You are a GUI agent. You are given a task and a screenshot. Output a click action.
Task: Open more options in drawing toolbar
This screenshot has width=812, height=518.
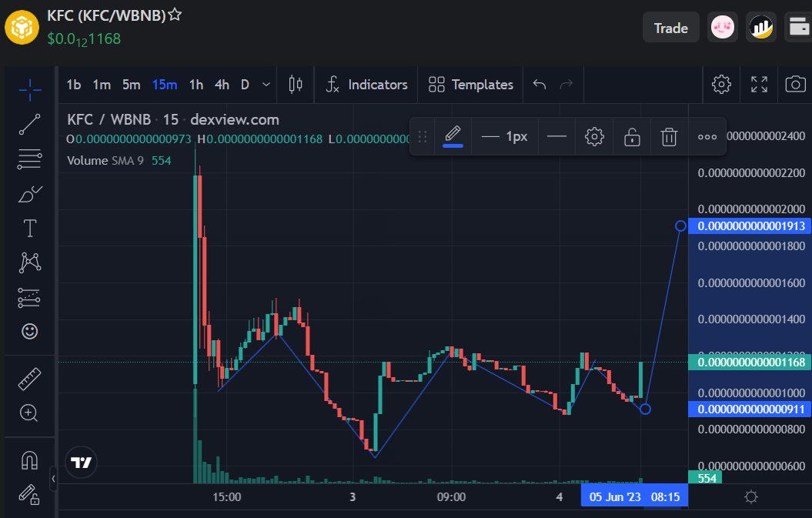(x=707, y=137)
